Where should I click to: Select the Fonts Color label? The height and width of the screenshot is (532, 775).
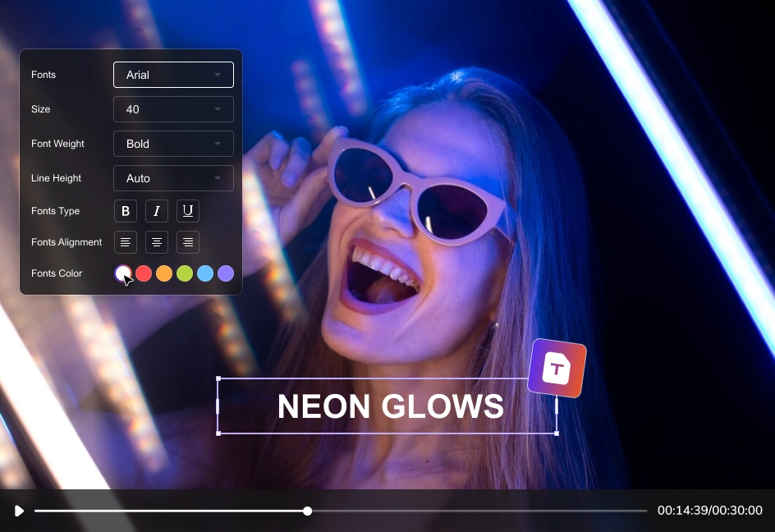[x=56, y=273]
